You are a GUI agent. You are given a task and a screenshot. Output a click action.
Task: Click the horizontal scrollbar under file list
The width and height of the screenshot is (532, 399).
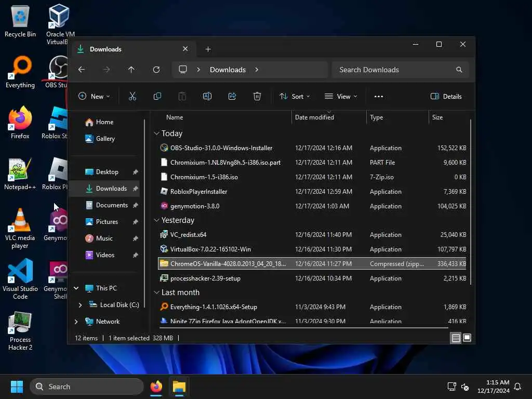pyautogui.click(x=303, y=328)
